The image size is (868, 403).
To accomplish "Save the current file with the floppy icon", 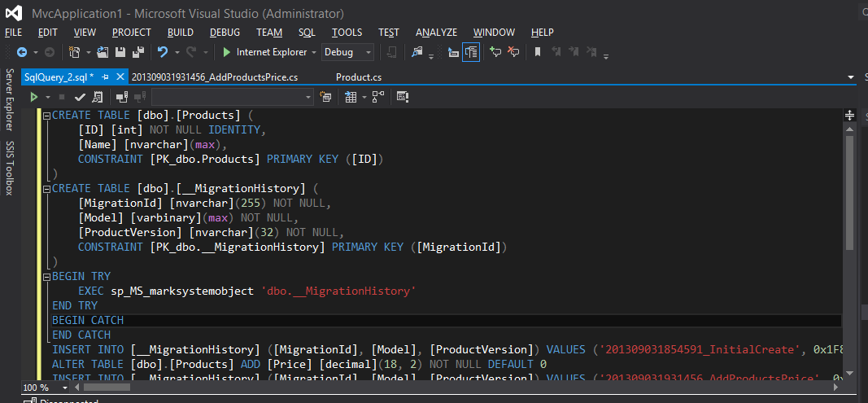I will (120, 52).
